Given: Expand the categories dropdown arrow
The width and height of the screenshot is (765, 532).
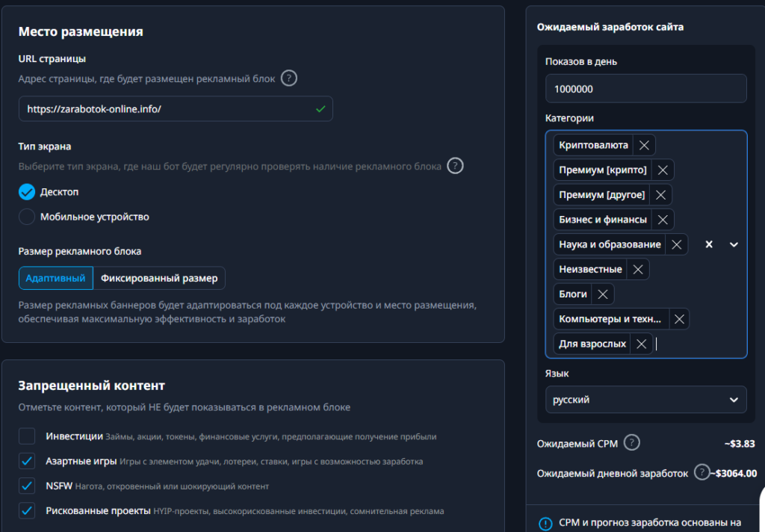Looking at the screenshot, I should (734, 244).
